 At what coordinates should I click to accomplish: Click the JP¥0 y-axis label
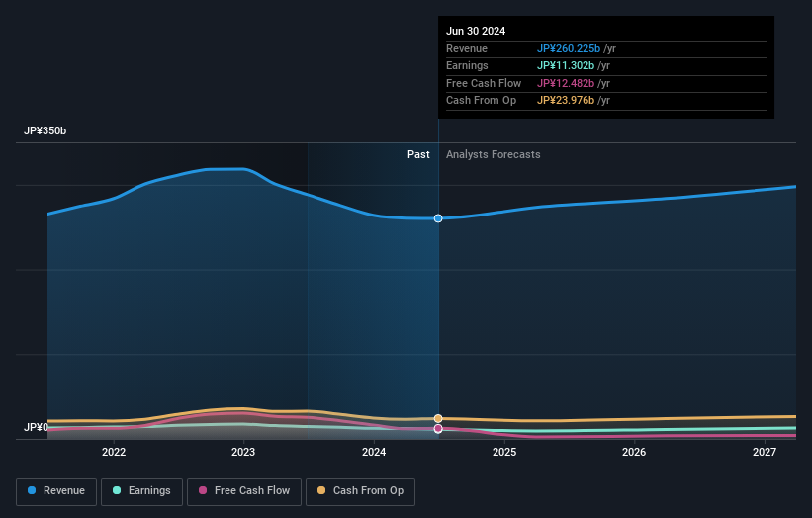36,427
